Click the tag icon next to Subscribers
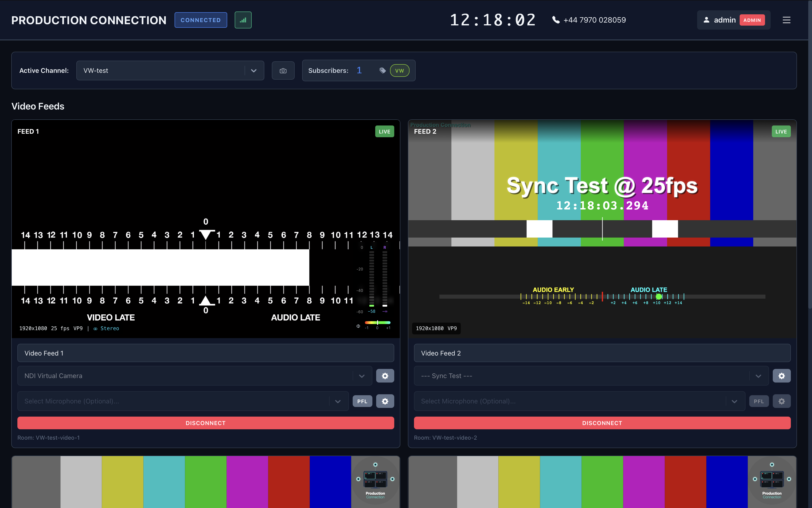Screen dimensions: 812x508 (383, 70)
